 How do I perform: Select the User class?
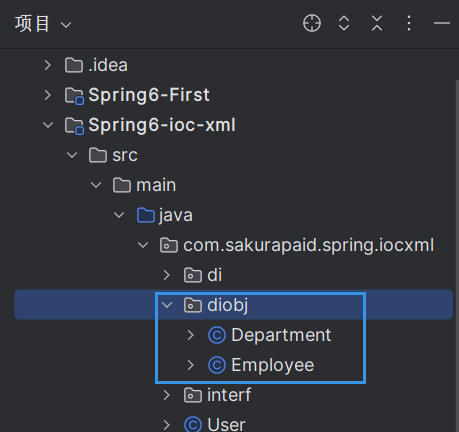(x=226, y=424)
